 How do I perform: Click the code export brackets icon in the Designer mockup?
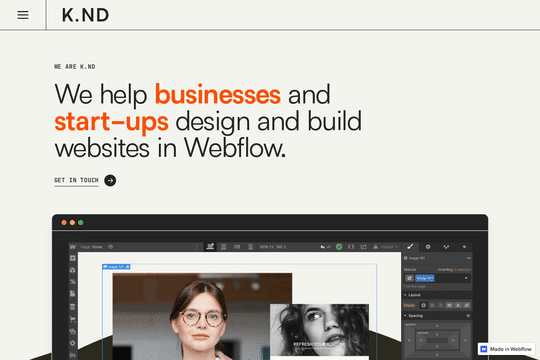coord(351,247)
